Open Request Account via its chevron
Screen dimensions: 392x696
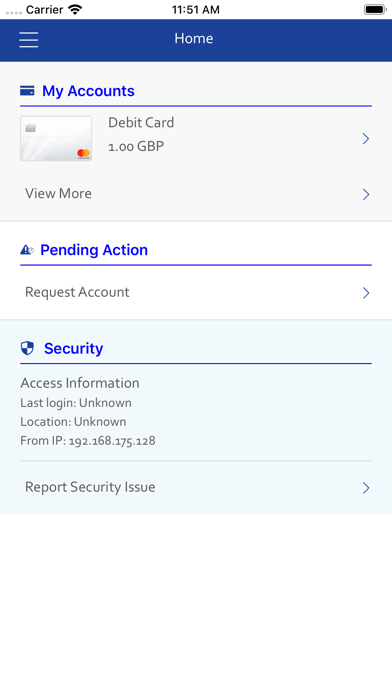tap(366, 293)
